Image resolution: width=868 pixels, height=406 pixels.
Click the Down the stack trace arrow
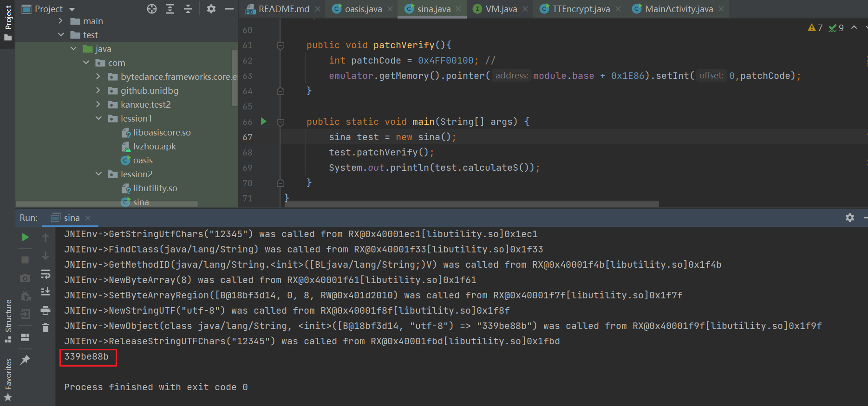pyautogui.click(x=46, y=256)
